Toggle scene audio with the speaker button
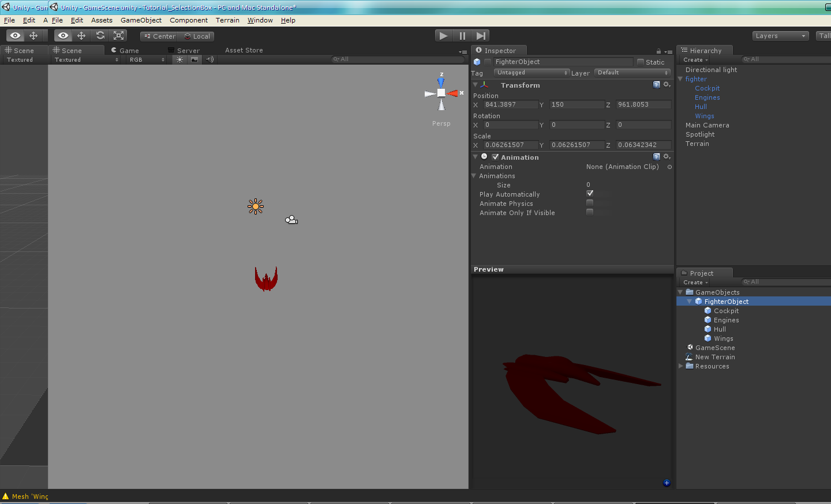831x504 pixels. [209, 59]
